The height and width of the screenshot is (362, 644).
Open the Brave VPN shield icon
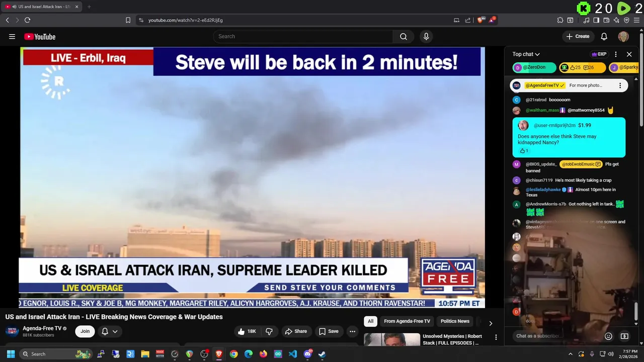626,20
